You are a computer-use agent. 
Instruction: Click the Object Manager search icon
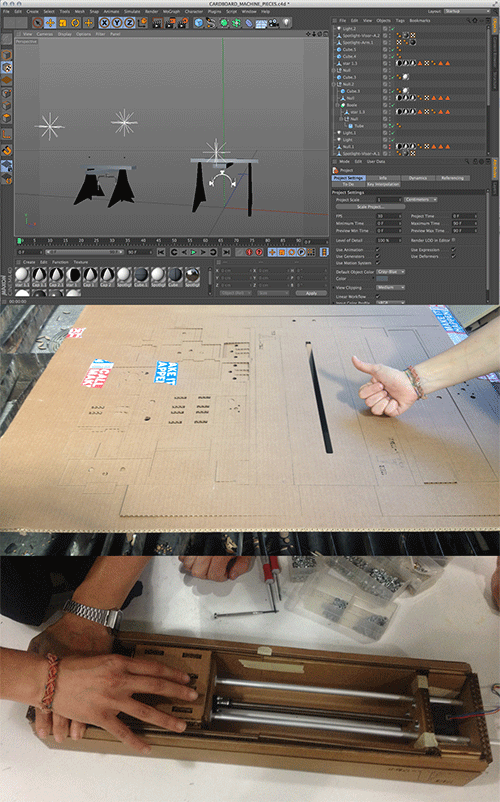pyautogui.click(x=467, y=20)
